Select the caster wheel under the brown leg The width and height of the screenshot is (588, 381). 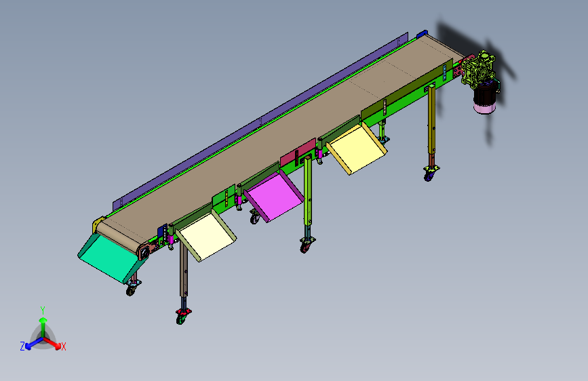[x=182, y=317]
